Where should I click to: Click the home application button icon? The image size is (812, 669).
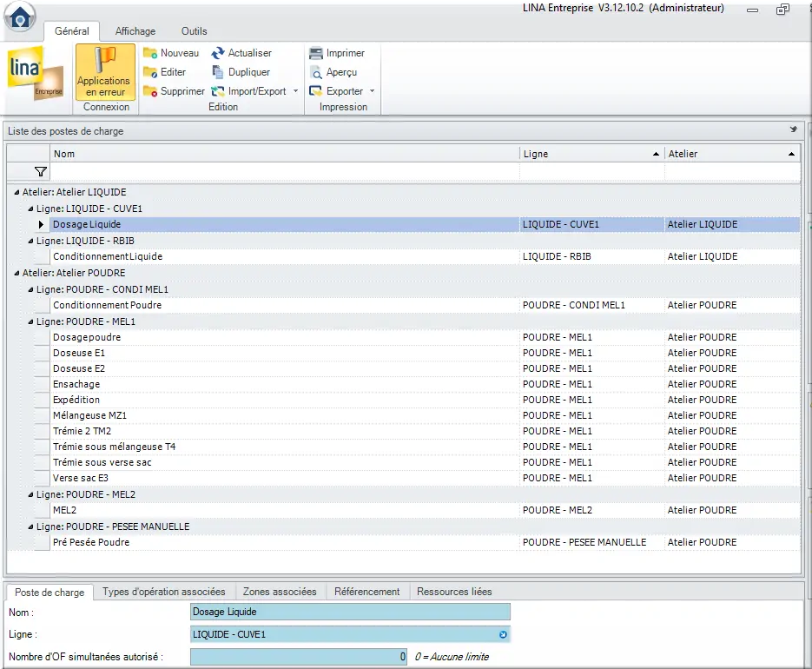(20, 17)
